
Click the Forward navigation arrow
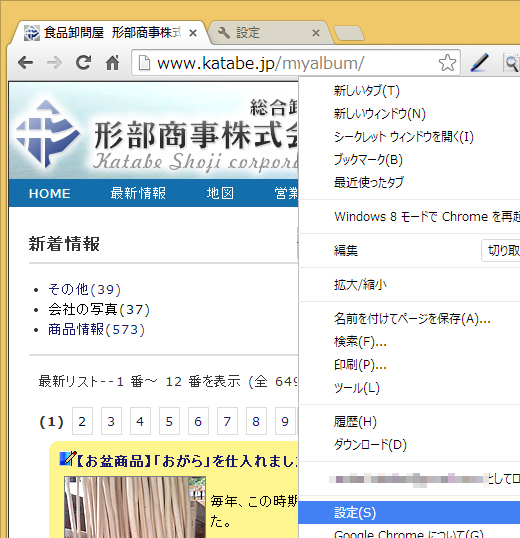[54, 63]
